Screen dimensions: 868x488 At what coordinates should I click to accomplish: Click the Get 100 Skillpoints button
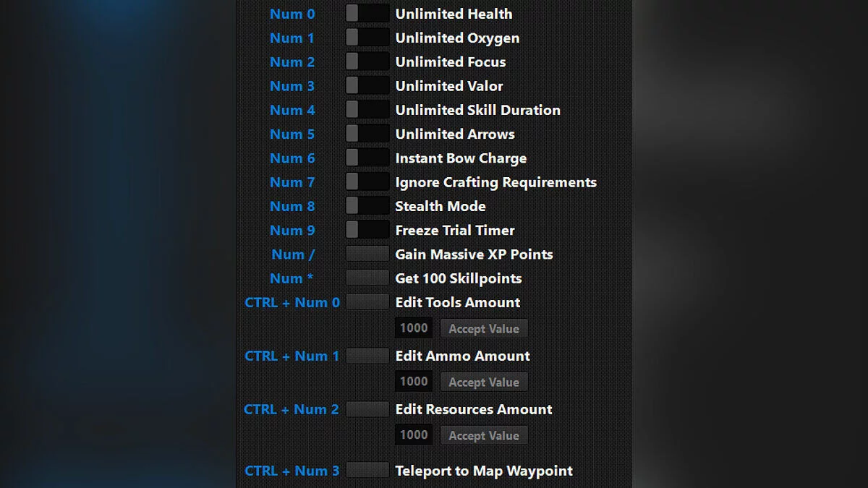[x=367, y=278]
